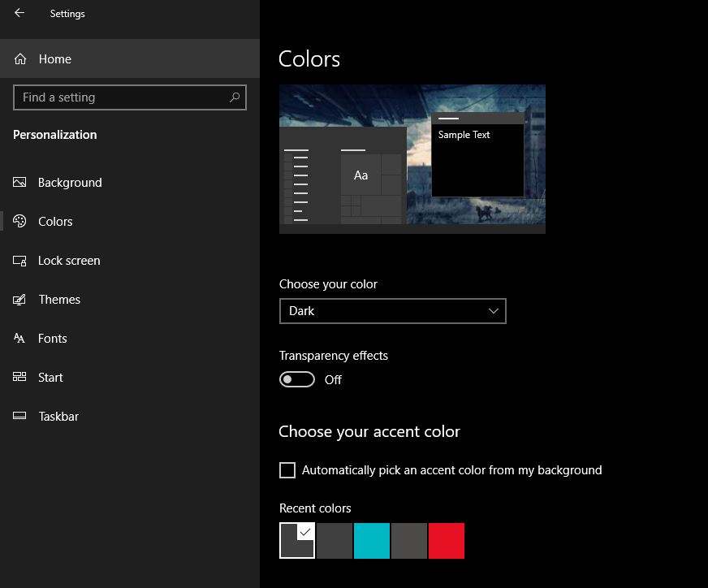
Task: Click the Colors palette icon
Action: pyautogui.click(x=20, y=222)
